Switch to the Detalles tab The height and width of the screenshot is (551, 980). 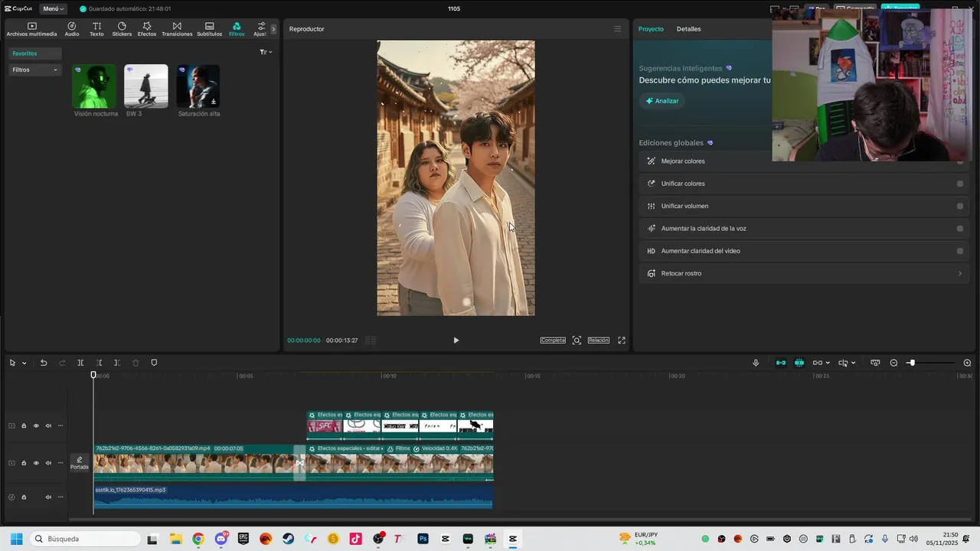[x=688, y=29]
